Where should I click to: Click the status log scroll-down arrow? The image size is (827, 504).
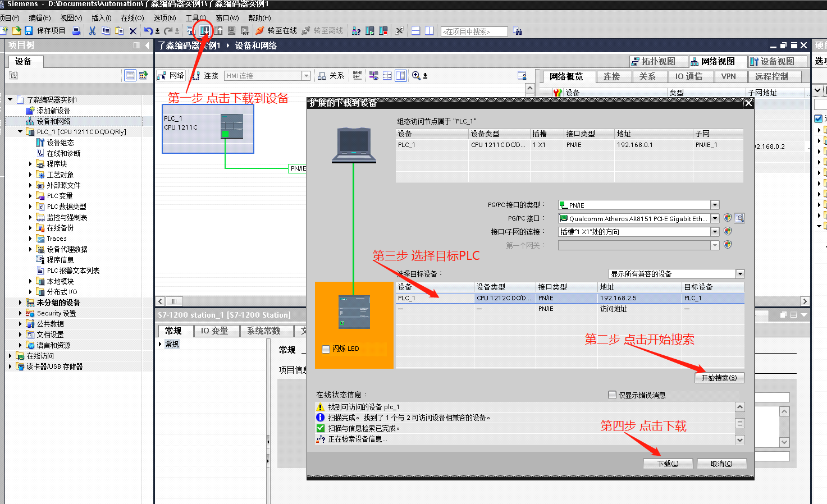click(x=740, y=440)
